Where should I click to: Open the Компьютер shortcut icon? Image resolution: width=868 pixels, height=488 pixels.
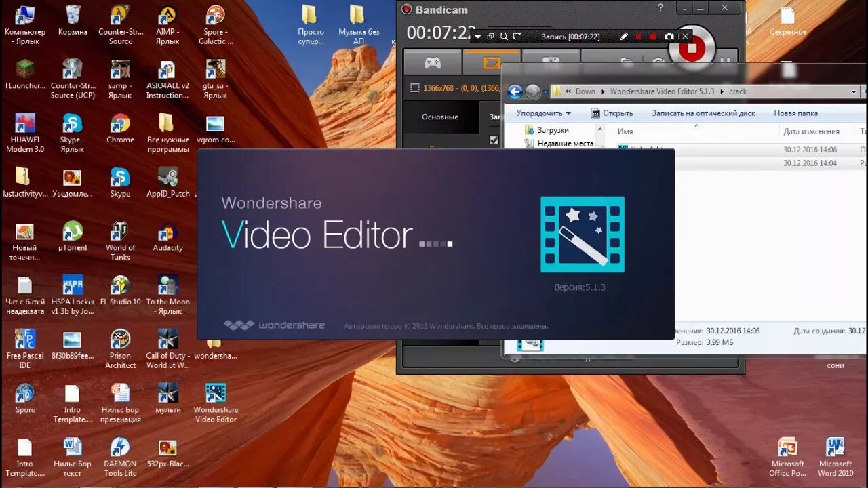coord(25,24)
